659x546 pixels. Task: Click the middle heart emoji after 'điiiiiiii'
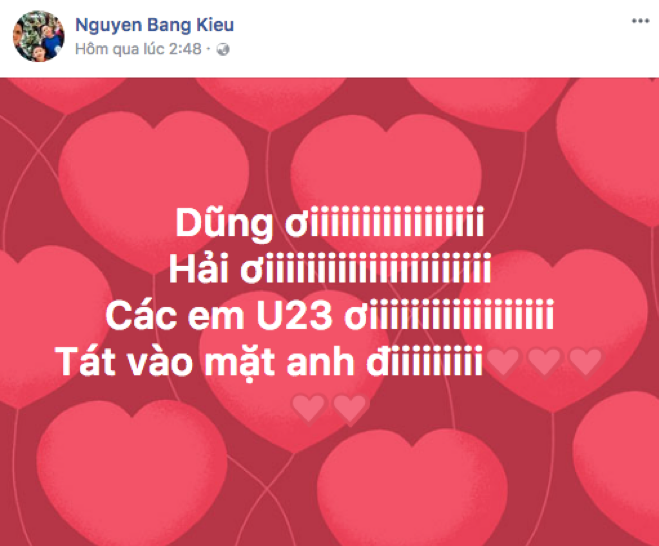(544, 362)
